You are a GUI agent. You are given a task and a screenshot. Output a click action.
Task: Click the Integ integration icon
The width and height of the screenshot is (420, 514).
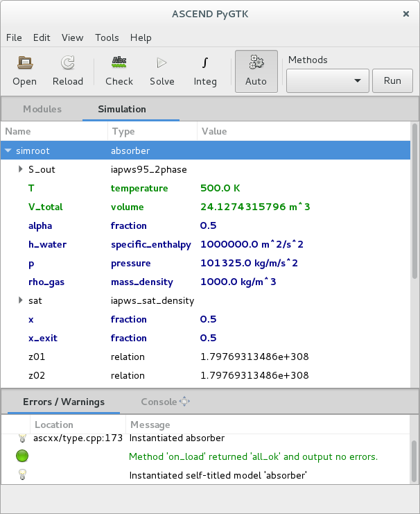(x=205, y=63)
